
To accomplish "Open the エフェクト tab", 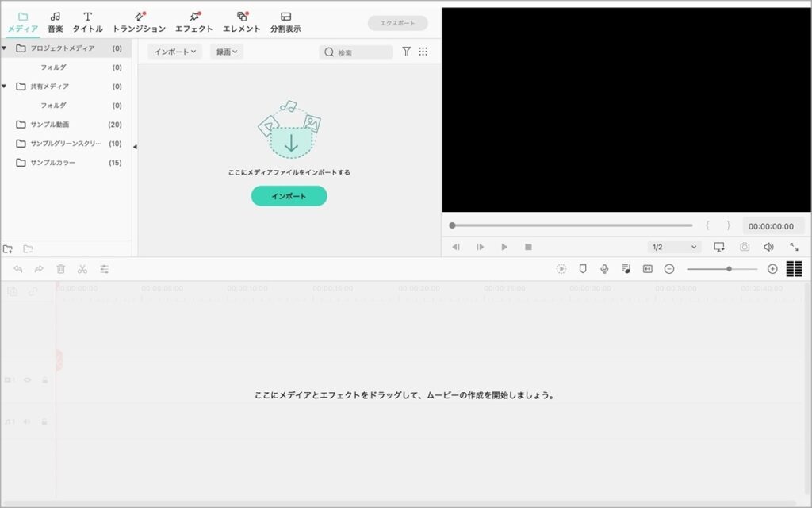I will coord(193,22).
